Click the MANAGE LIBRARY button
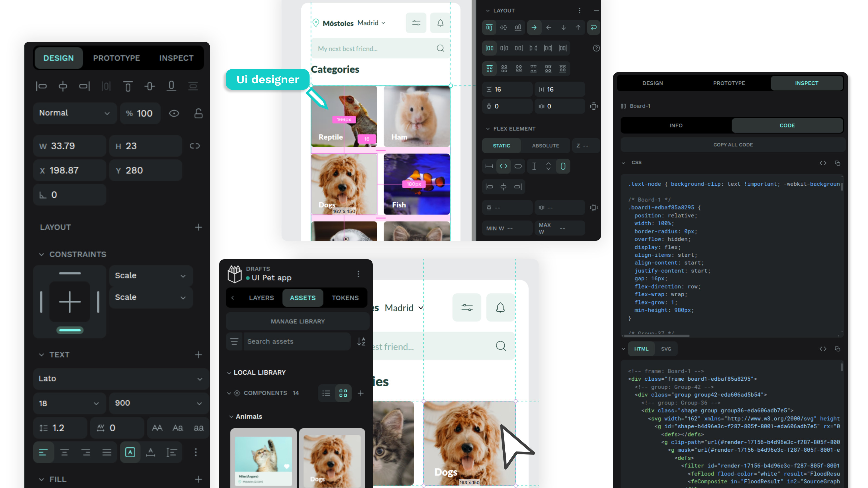The image size is (868, 488). click(298, 321)
